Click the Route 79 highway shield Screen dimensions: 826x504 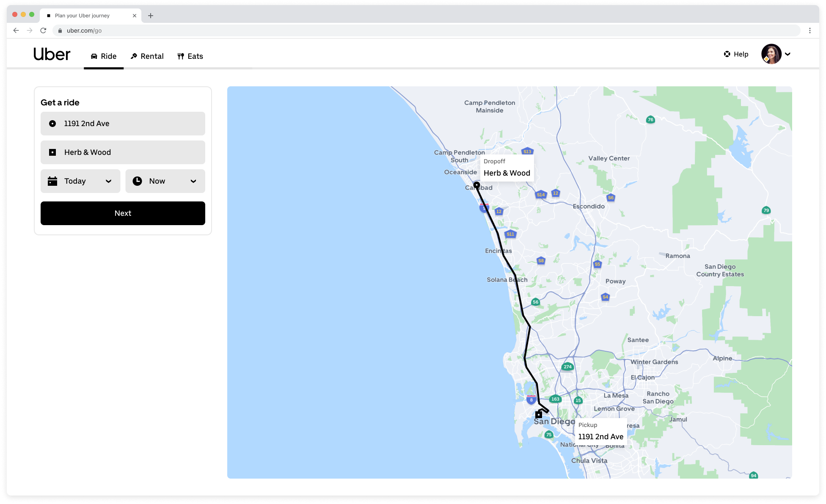[x=766, y=210]
